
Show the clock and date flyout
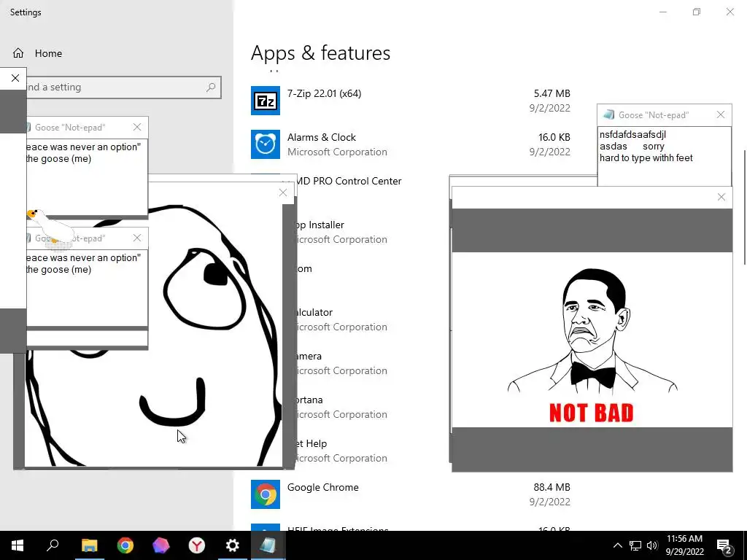tap(684, 545)
